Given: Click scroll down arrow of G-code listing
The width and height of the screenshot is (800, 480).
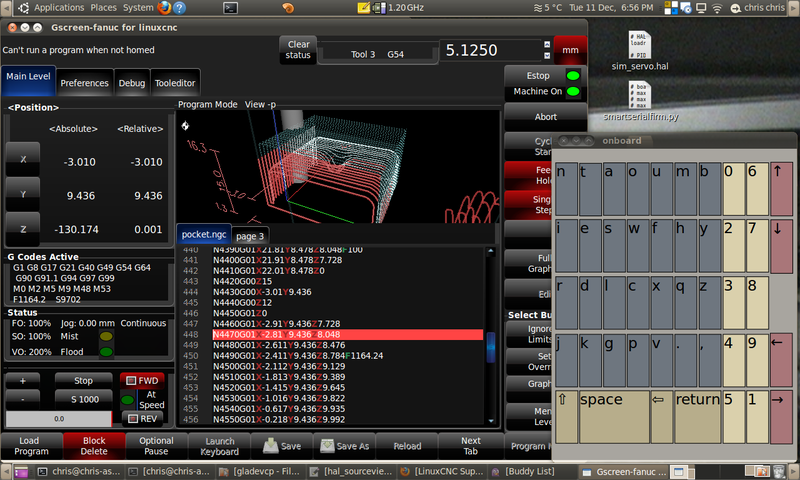Looking at the screenshot, I should (490, 421).
